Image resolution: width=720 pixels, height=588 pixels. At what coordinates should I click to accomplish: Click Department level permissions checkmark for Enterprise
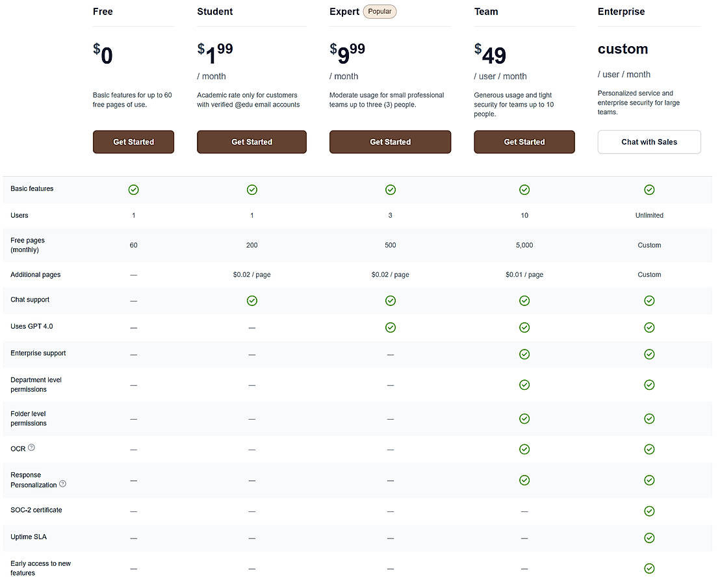pyautogui.click(x=649, y=385)
